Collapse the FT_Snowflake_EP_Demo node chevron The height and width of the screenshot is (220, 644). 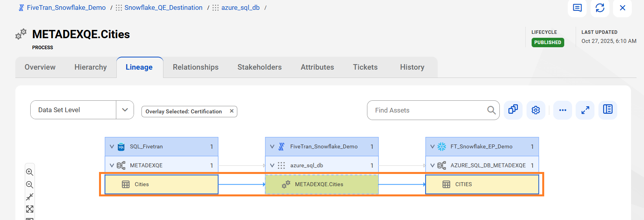point(433,146)
